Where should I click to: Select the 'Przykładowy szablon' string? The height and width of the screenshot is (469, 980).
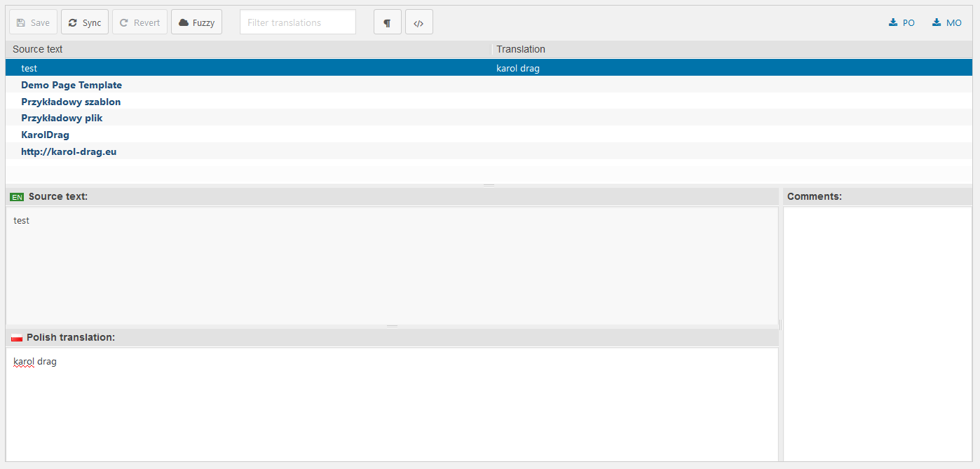coord(71,102)
